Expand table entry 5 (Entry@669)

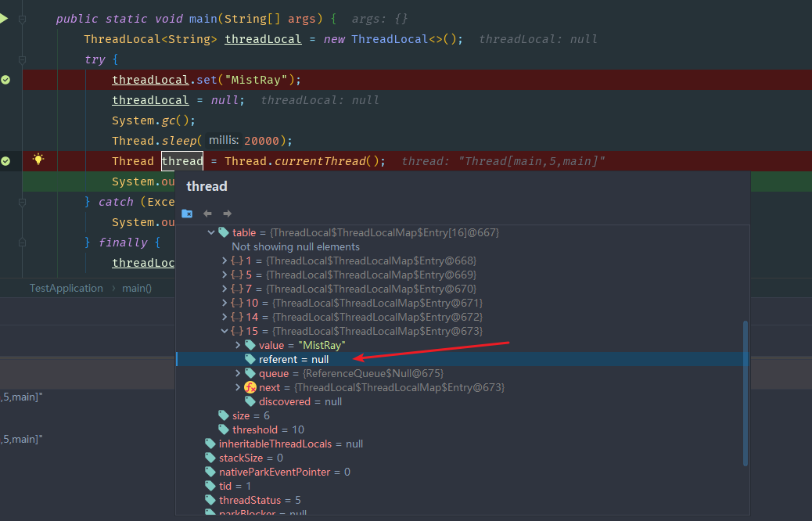click(x=225, y=275)
